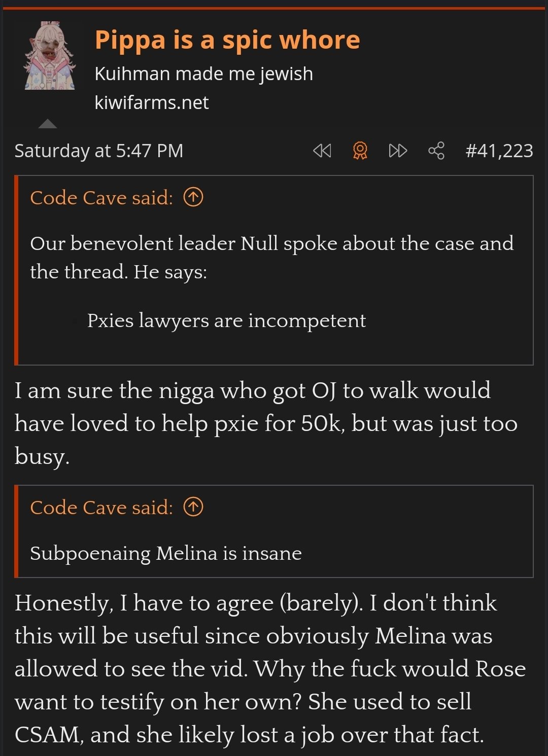
Task: Expand the quote starting "Our benevolent leader Null"
Action: [x=271, y=258]
